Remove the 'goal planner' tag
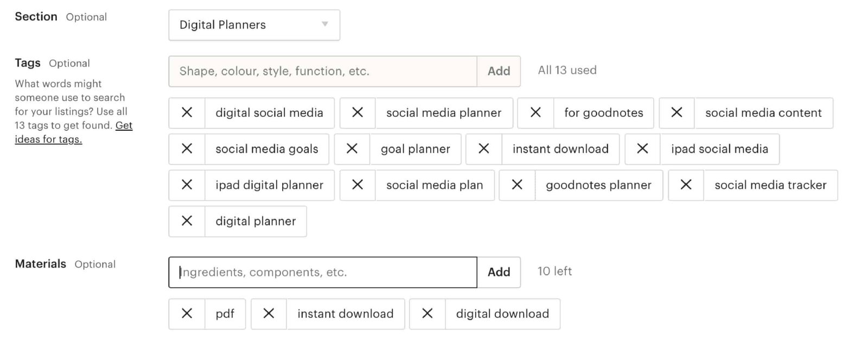868x354 pixels. point(352,149)
